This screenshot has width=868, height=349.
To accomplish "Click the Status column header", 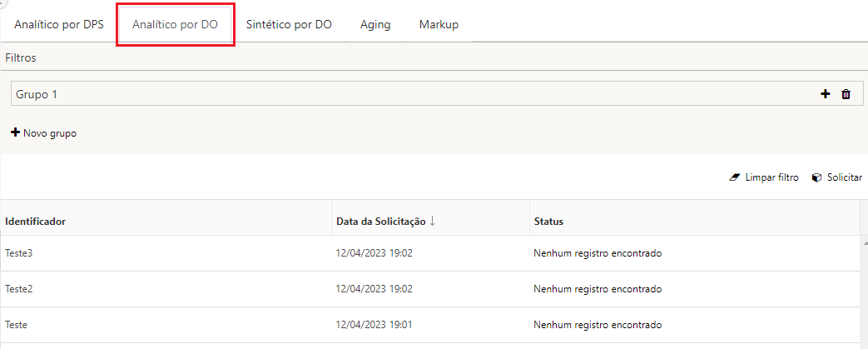I will click(x=548, y=222).
